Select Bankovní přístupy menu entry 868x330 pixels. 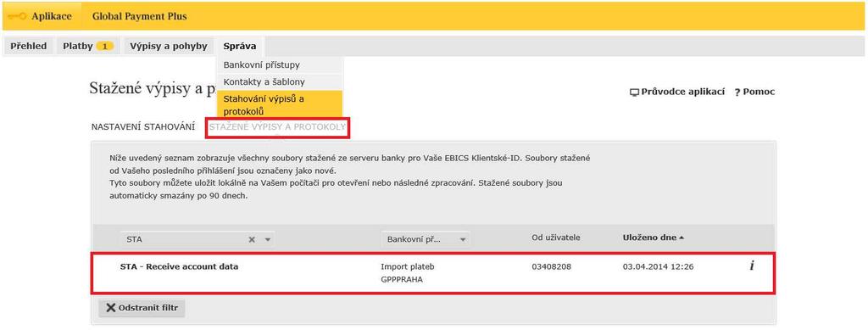click(x=280, y=64)
